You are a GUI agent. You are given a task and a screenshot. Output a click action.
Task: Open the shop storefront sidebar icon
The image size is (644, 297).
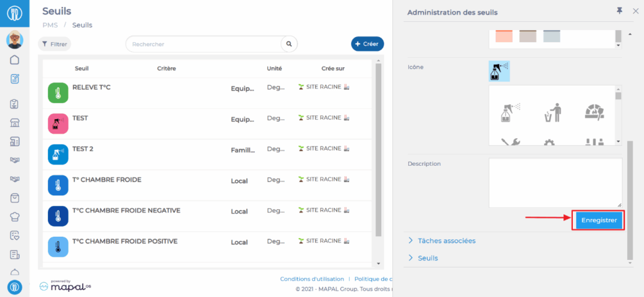click(14, 122)
